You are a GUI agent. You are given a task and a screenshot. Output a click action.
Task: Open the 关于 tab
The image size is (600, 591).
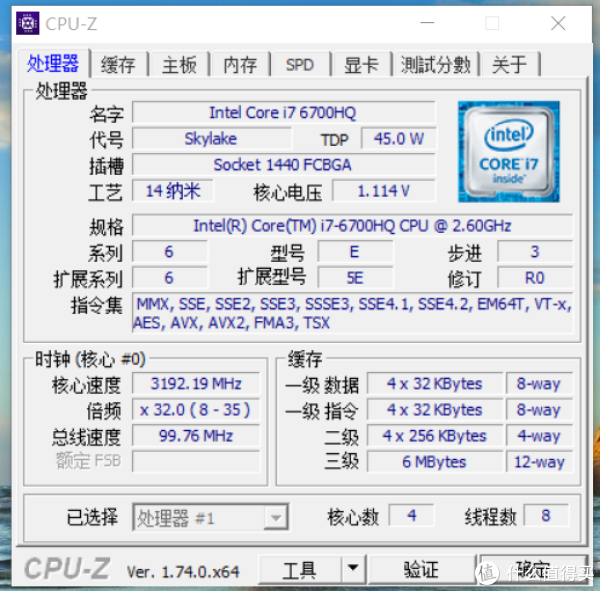tap(510, 64)
